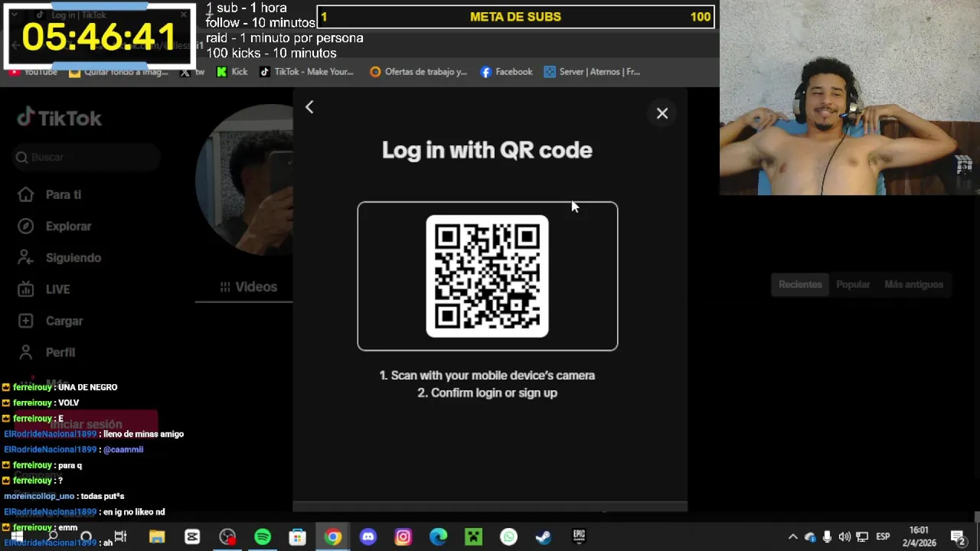Click the profile avatar photo
This screenshot has width=980, height=551.
(x=244, y=180)
